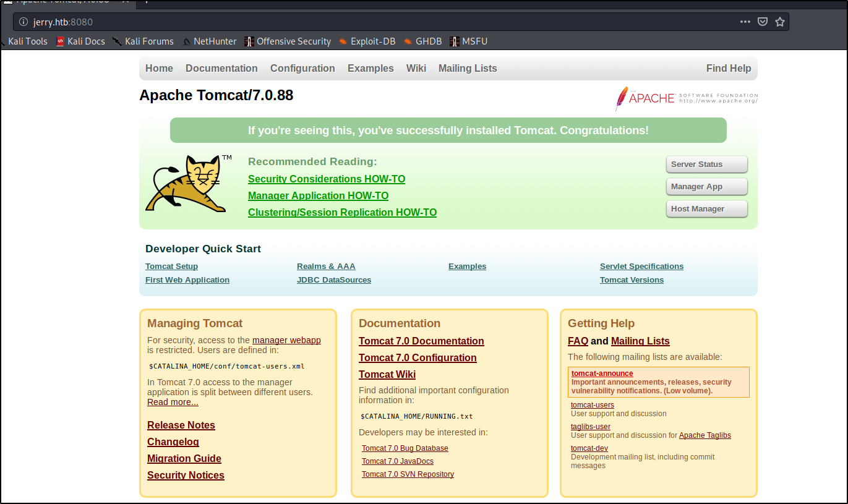This screenshot has height=504, width=848.
Task: Click the Host Manager button
Action: [x=707, y=209]
